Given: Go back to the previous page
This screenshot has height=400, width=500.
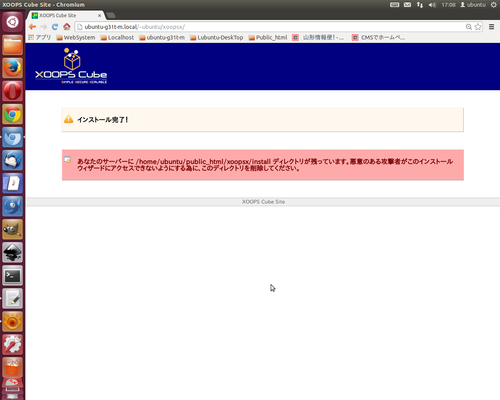Looking at the screenshot, I should pyautogui.click(x=32, y=27).
